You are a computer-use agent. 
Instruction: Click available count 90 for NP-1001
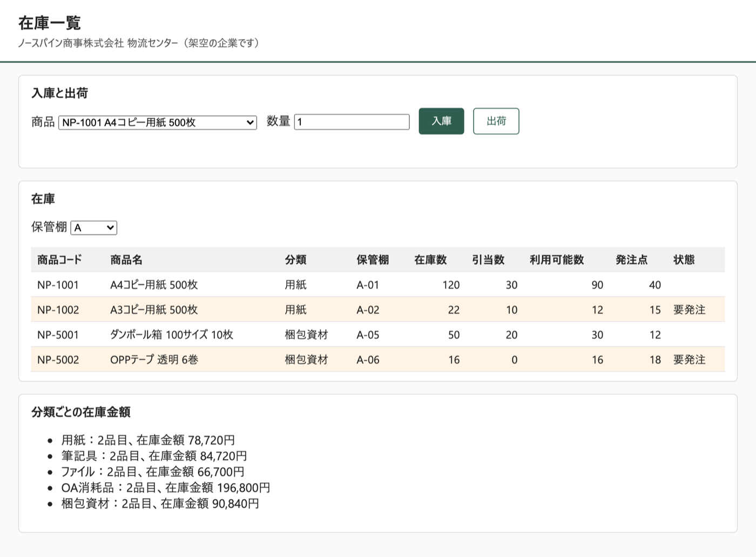[x=597, y=285]
